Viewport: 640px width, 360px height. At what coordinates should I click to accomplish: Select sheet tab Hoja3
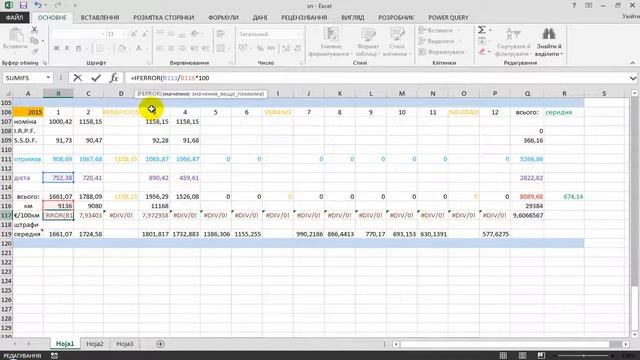[124, 344]
